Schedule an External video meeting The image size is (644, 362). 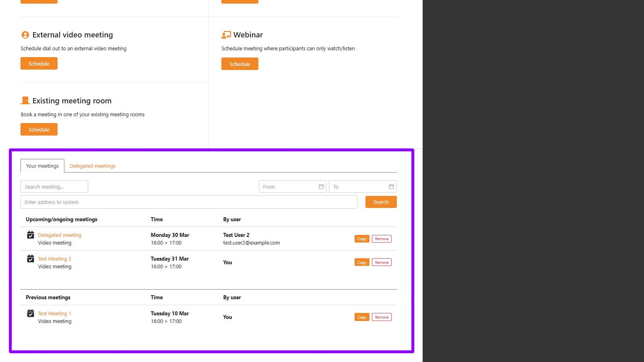tap(39, 64)
